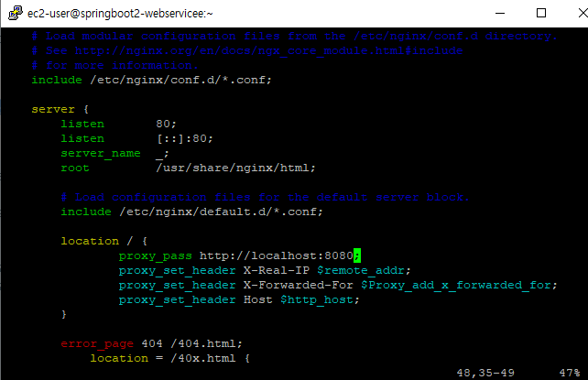Image resolution: width=588 pixels, height=380 pixels.
Task: Click the 'server {' block opening line
Action: [x=60, y=110]
